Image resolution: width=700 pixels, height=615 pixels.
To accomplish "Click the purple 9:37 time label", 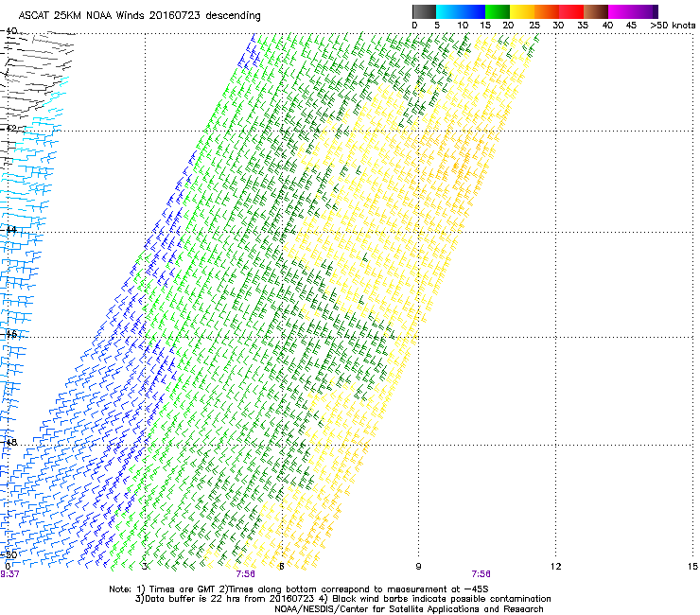I will coord(9,574).
